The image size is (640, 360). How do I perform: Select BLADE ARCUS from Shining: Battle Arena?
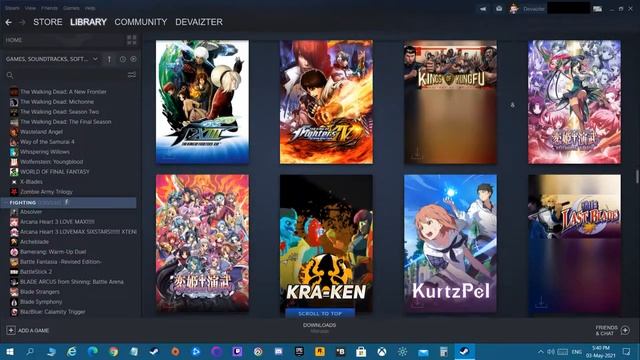point(72,282)
